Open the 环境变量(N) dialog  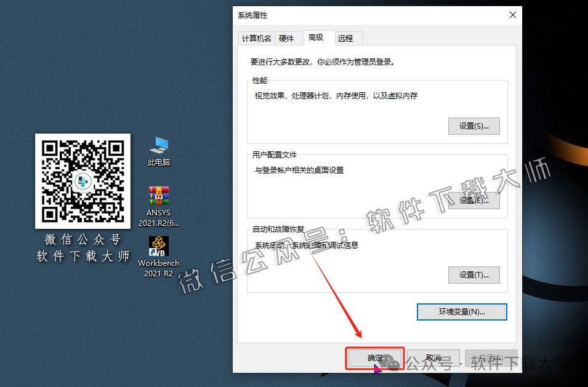pos(461,312)
